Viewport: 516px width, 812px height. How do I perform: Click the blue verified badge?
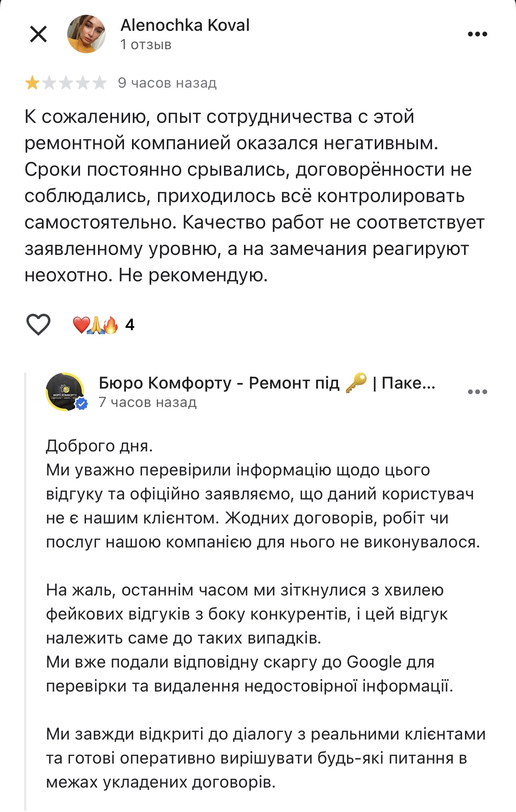pyautogui.click(x=82, y=404)
